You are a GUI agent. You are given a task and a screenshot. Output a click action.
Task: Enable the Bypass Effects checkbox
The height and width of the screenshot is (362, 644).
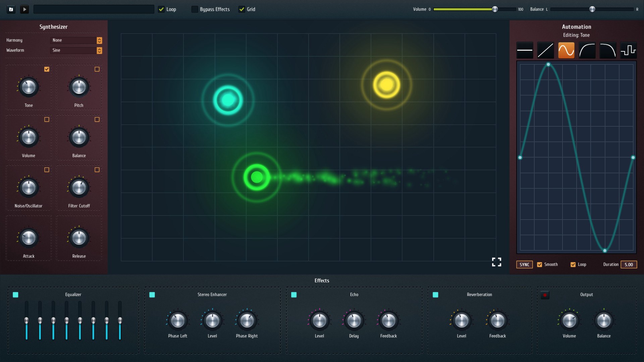[x=195, y=9]
